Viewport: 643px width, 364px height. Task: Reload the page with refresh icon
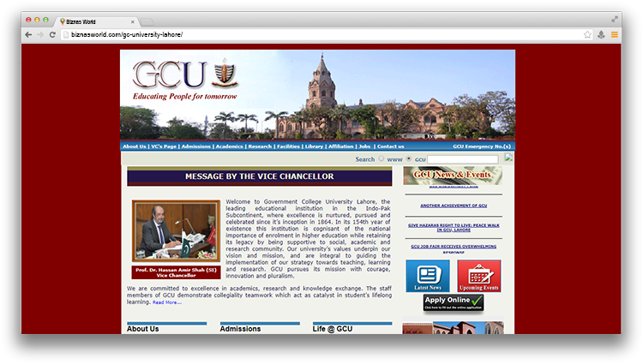pyautogui.click(x=53, y=34)
